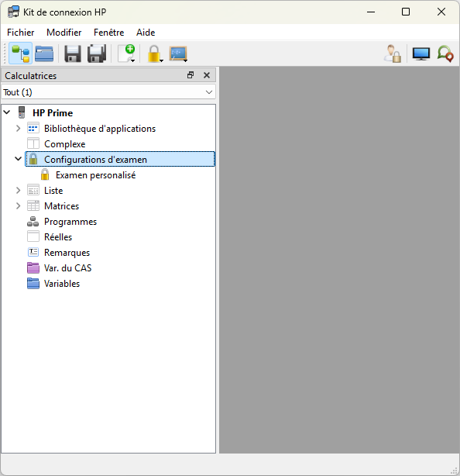Collapse the Configurations d'examen node
The width and height of the screenshot is (460, 476).
click(18, 159)
